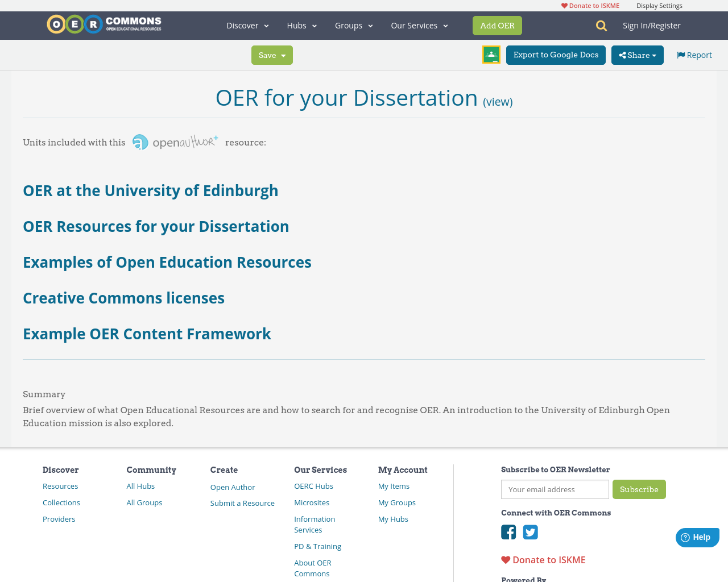Expand the Save dropdown
728x582 pixels.
272,55
